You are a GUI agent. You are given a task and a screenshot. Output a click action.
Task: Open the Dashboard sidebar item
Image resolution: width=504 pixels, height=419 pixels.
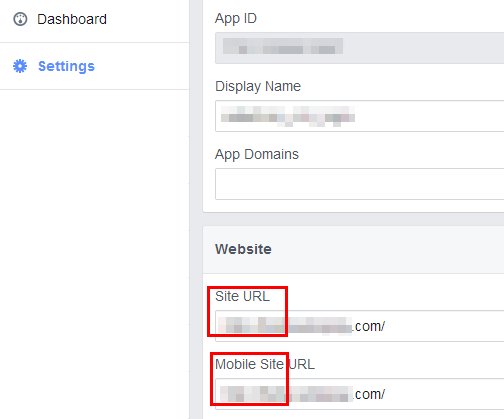(x=95, y=19)
